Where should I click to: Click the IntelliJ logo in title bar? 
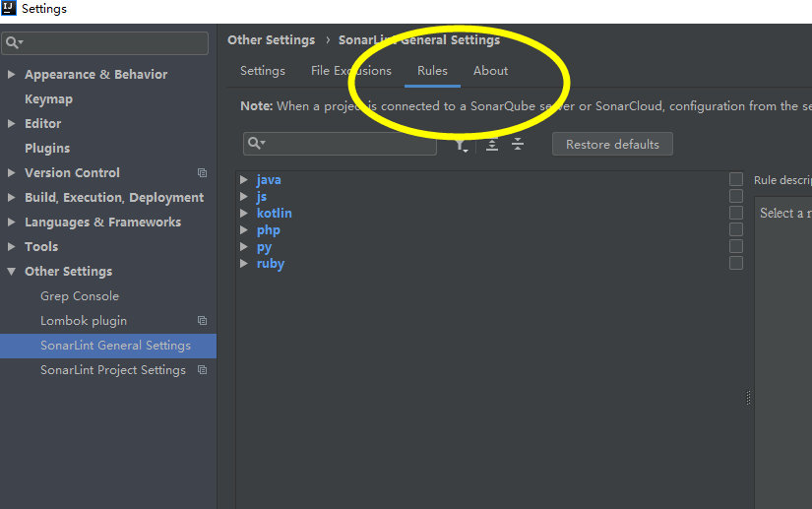tap(8, 8)
